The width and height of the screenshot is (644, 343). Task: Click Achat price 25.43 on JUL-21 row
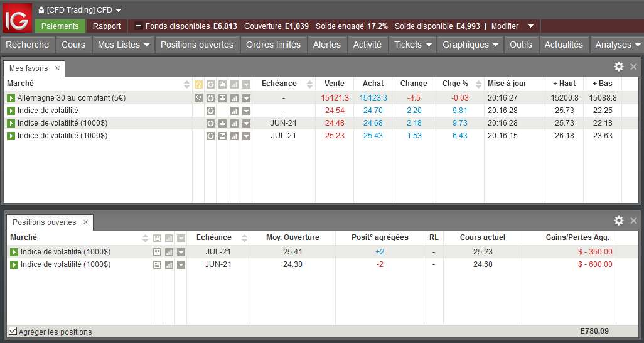click(373, 136)
